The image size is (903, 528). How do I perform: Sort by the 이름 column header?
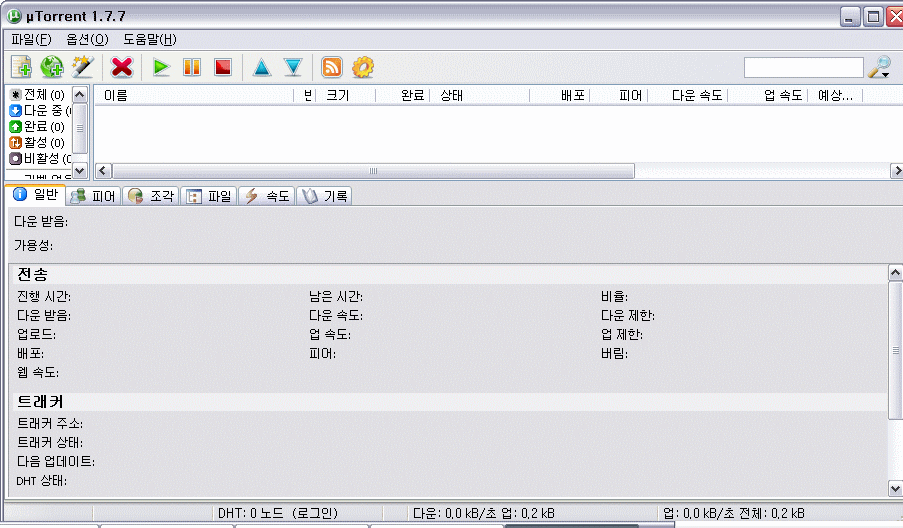point(194,96)
